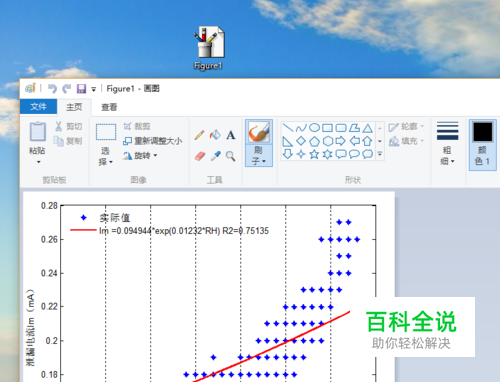Open the 填充 fill dropdown
The image size is (500, 382).
point(406,141)
